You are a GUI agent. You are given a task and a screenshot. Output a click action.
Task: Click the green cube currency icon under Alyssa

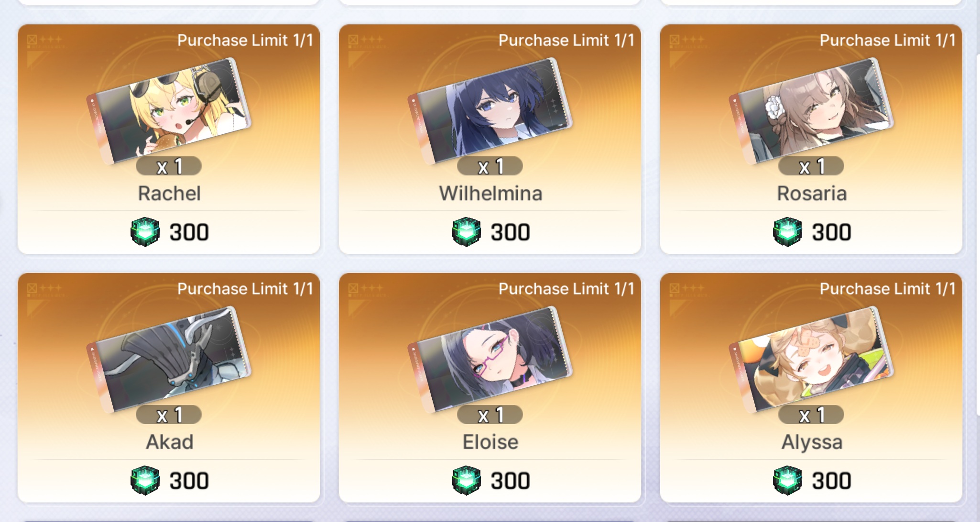[x=787, y=481]
